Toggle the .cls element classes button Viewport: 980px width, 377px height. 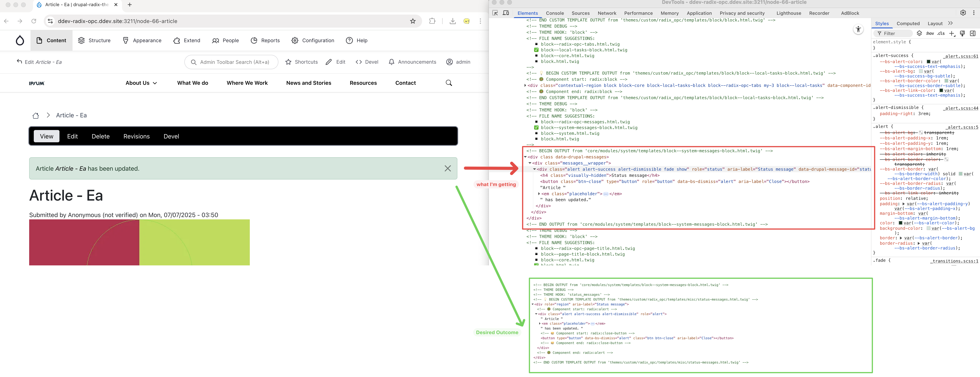[941, 34]
